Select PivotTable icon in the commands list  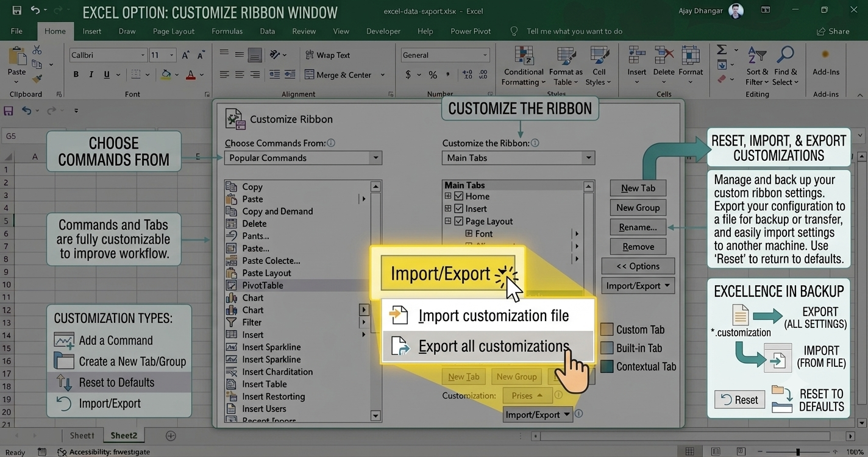(x=231, y=285)
